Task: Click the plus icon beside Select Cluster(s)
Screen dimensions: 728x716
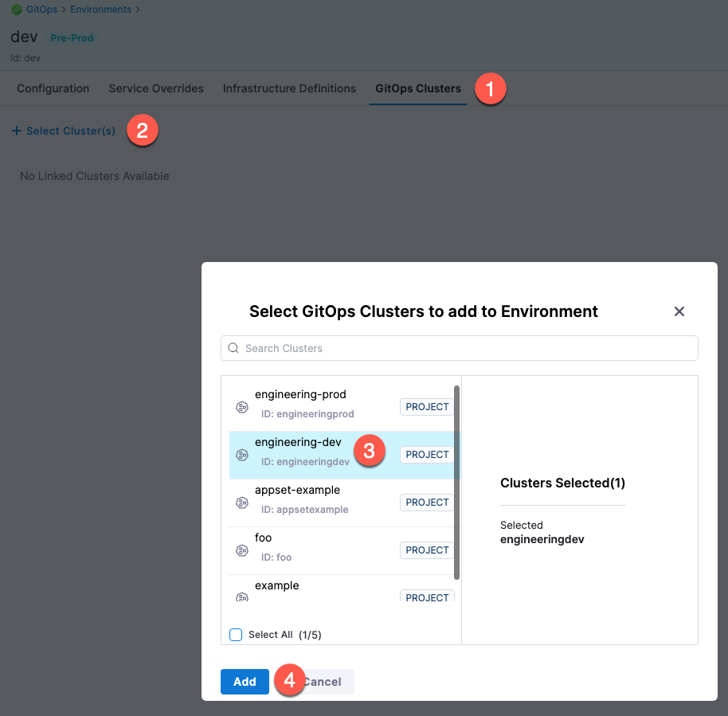Action: [x=17, y=131]
